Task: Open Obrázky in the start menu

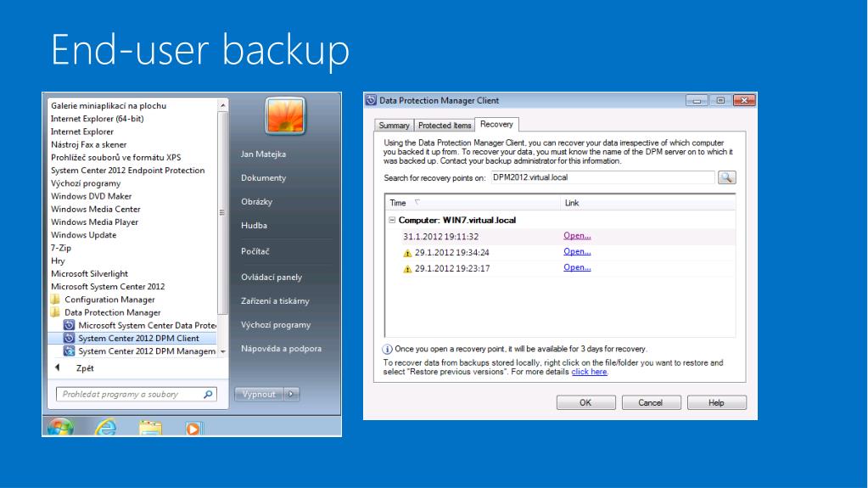Action: pyautogui.click(x=257, y=202)
